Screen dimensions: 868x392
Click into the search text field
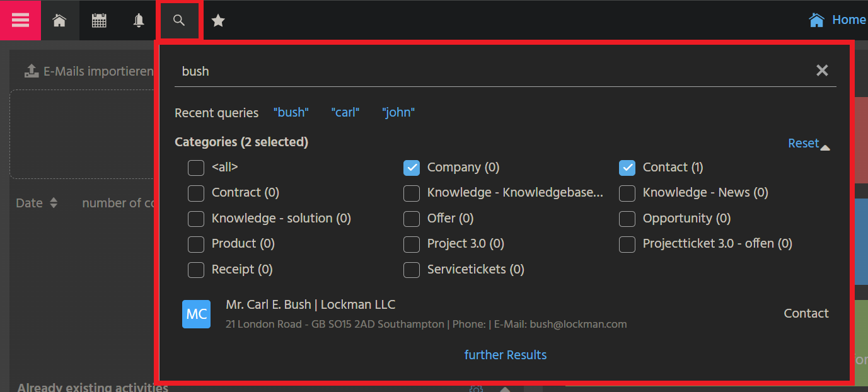coord(492,71)
